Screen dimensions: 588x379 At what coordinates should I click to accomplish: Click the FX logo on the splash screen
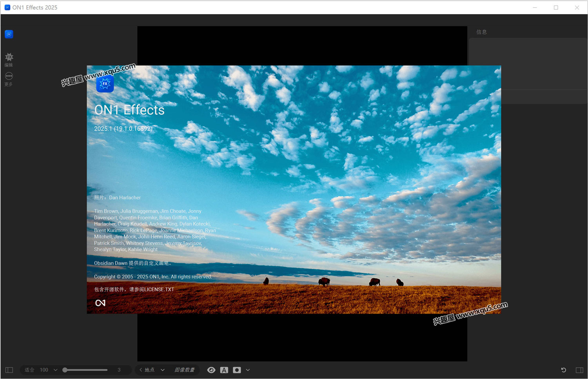105,83
